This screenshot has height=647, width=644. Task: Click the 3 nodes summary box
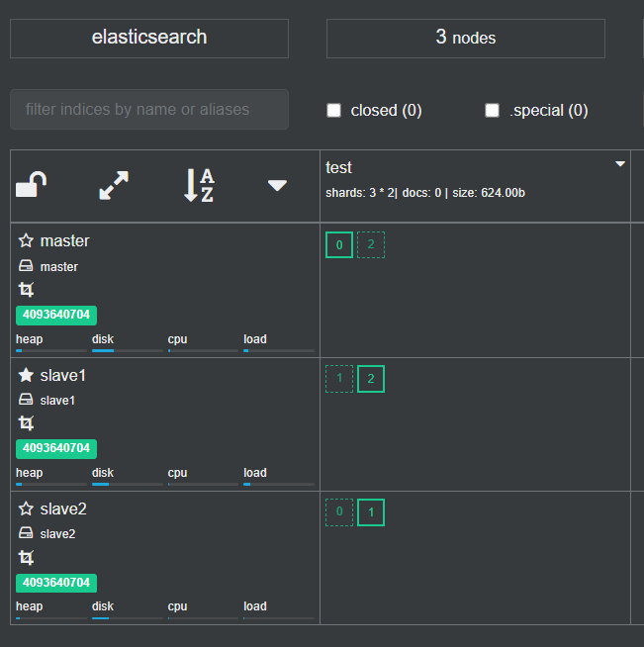coord(465,38)
